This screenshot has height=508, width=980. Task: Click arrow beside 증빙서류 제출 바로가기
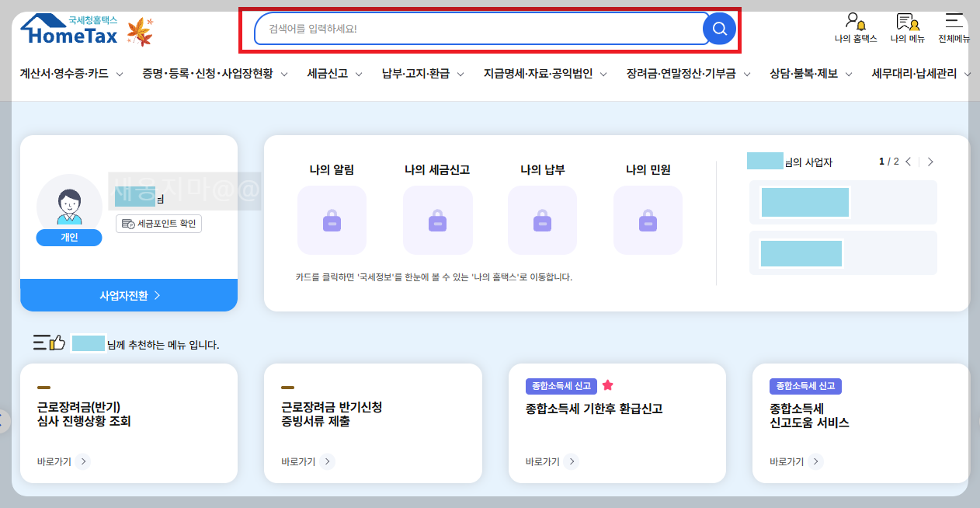(327, 461)
